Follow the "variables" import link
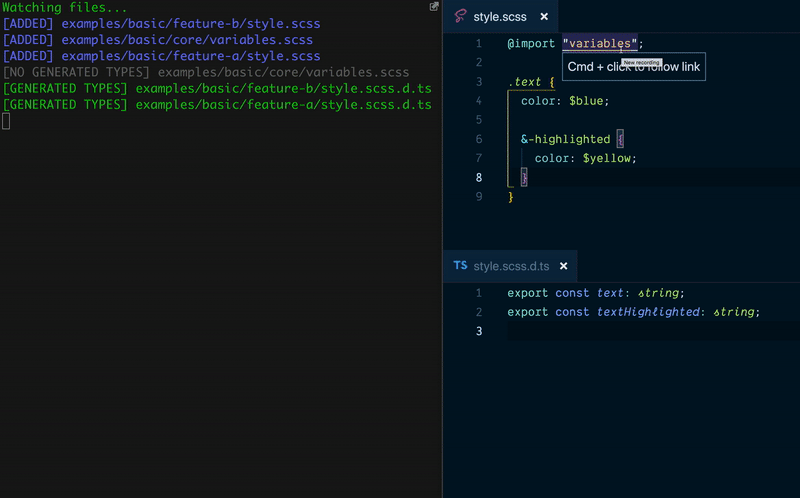 point(600,44)
